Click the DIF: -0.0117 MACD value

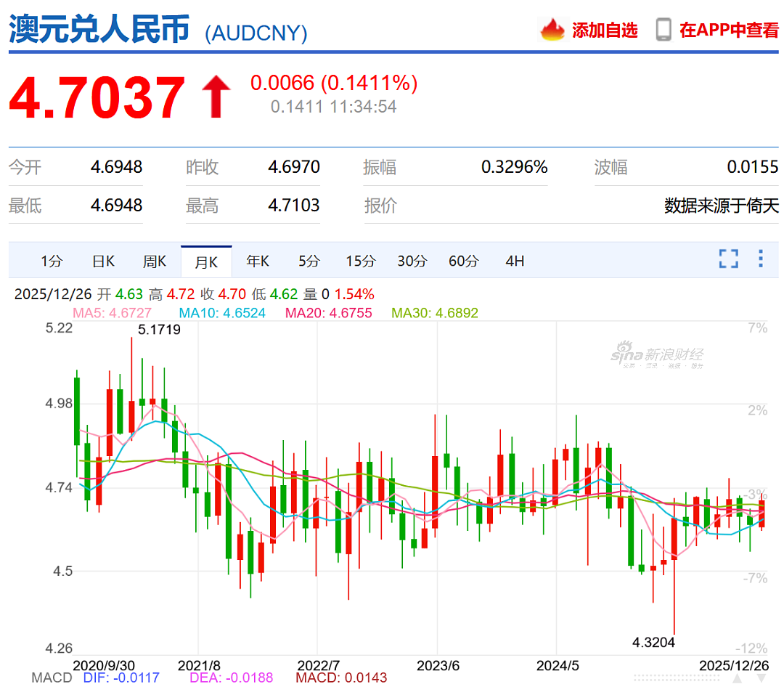(x=121, y=678)
